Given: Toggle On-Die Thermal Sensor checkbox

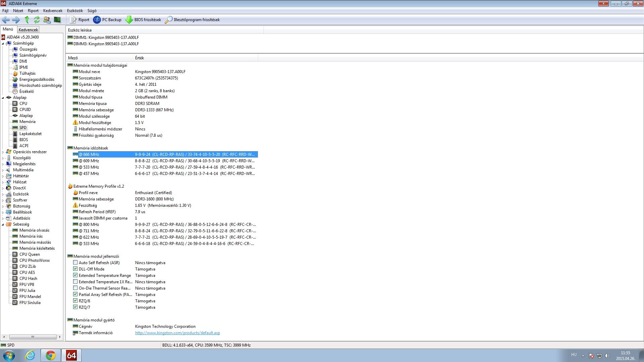Looking at the screenshot, I should click(75, 288).
